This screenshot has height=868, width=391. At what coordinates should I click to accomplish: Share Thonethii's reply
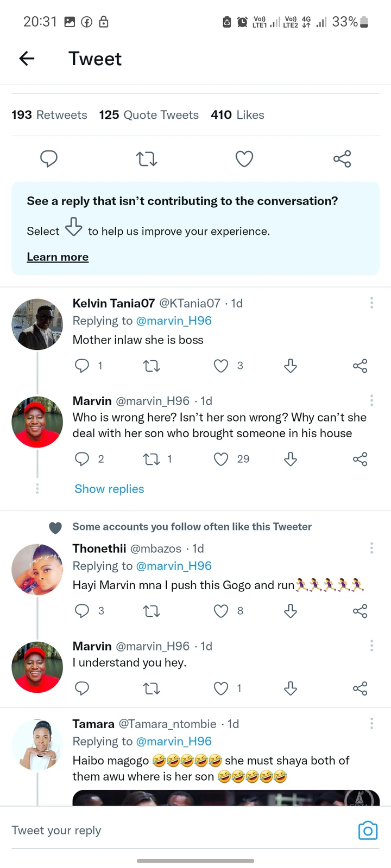tap(360, 611)
